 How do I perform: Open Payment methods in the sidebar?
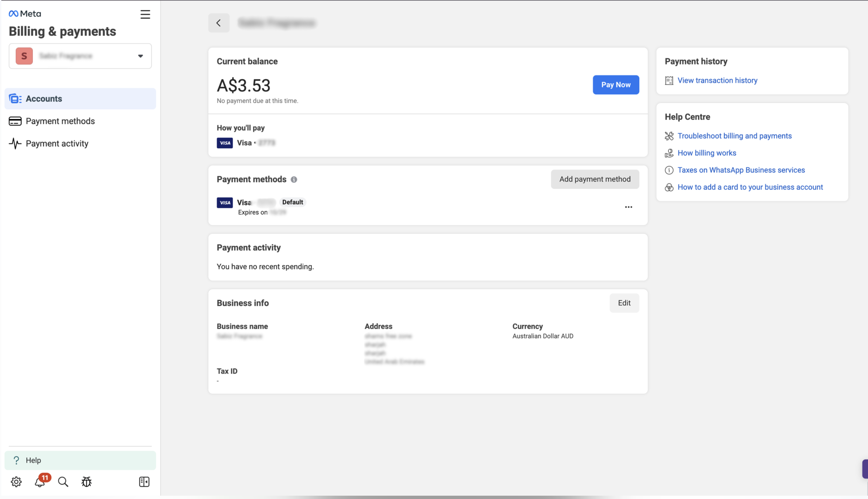tap(60, 121)
